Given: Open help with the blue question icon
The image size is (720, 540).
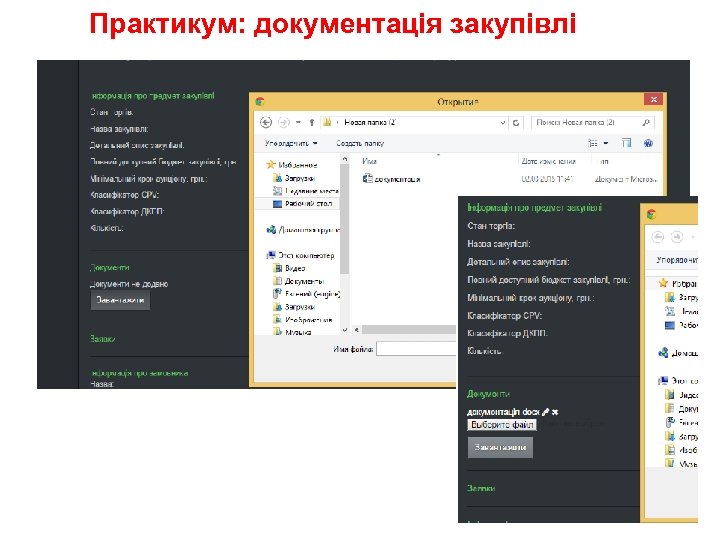Looking at the screenshot, I should (x=648, y=143).
